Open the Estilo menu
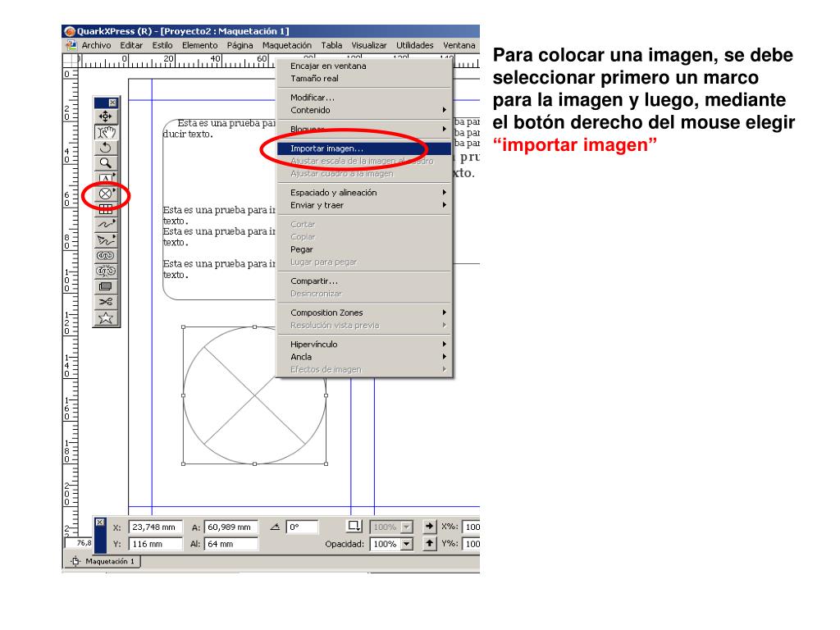The height and width of the screenshot is (630, 840). [x=162, y=46]
